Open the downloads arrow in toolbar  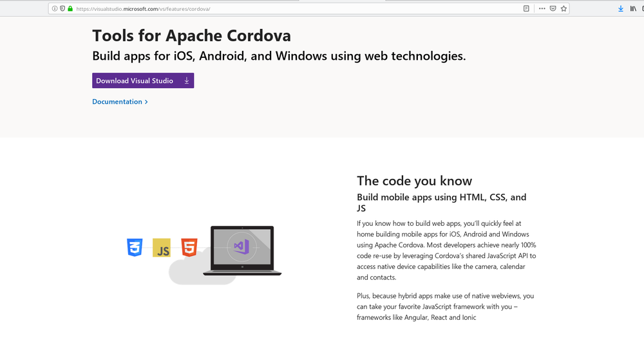[x=621, y=8]
